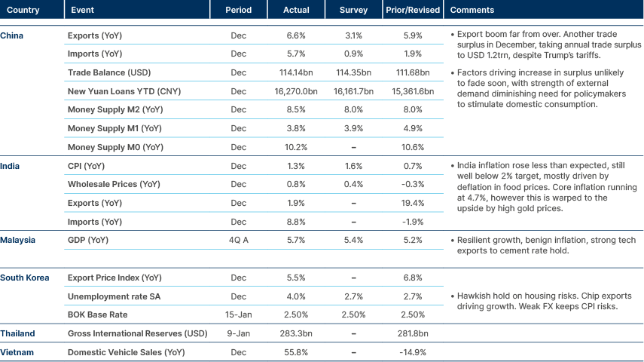
Task: Click the 9-Jan period cell
Action: tap(238, 333)
